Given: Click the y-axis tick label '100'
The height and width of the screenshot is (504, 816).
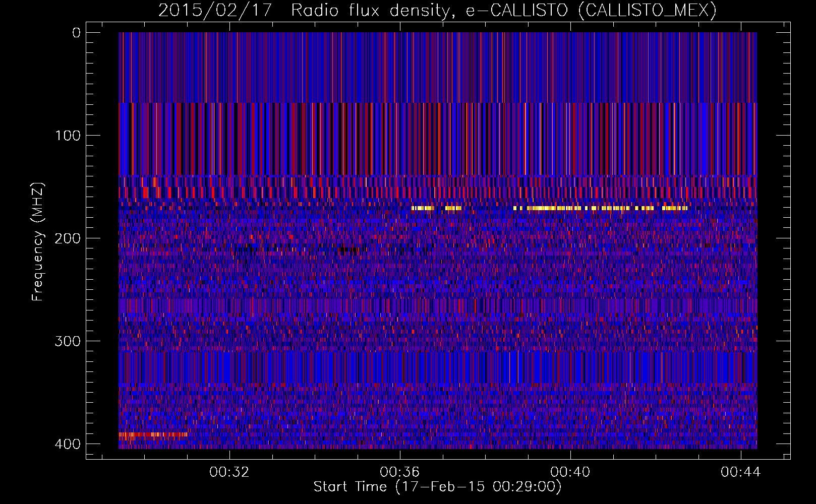Looking at the screenshot, I should click(67, 136).
